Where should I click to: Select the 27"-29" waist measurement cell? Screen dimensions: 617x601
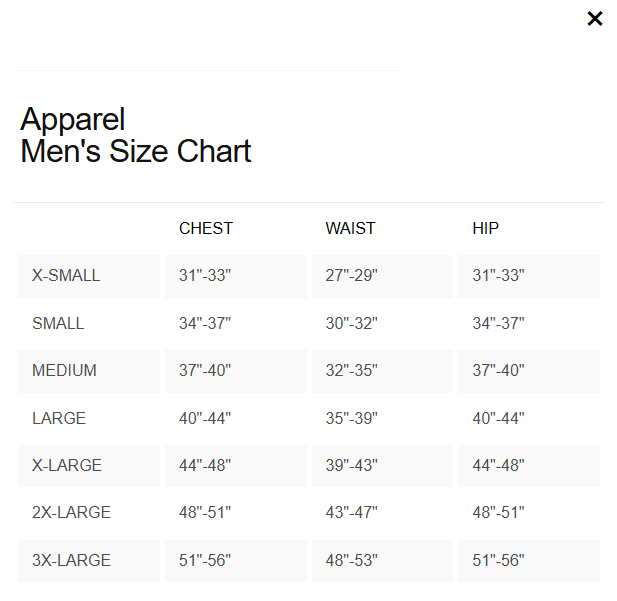pos(351,275)
